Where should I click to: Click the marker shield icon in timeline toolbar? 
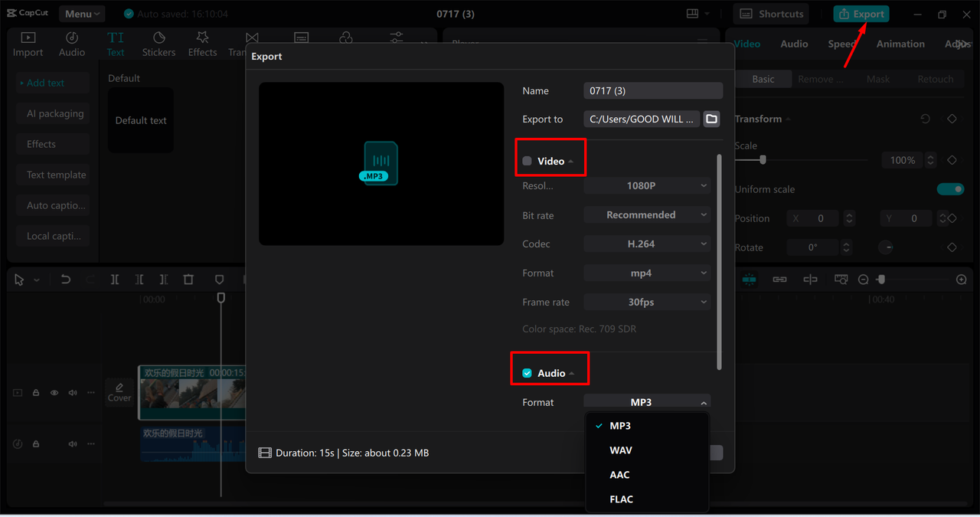coord(219,280)
